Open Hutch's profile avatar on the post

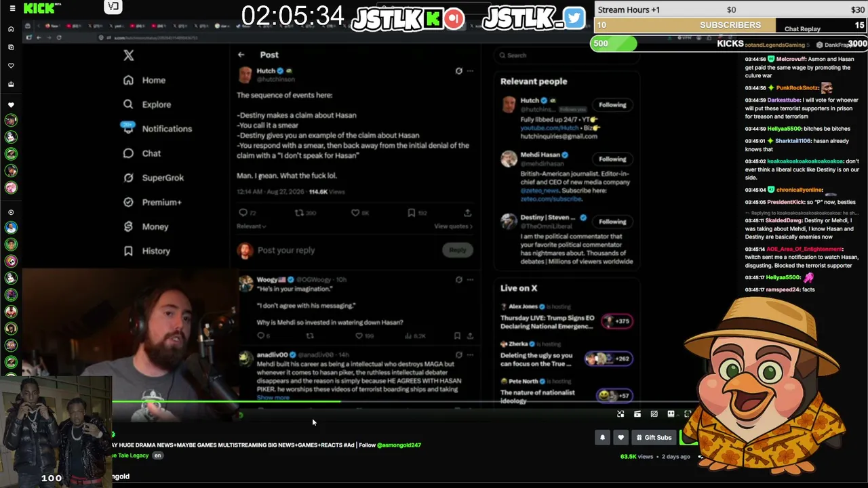pos(245,74)
